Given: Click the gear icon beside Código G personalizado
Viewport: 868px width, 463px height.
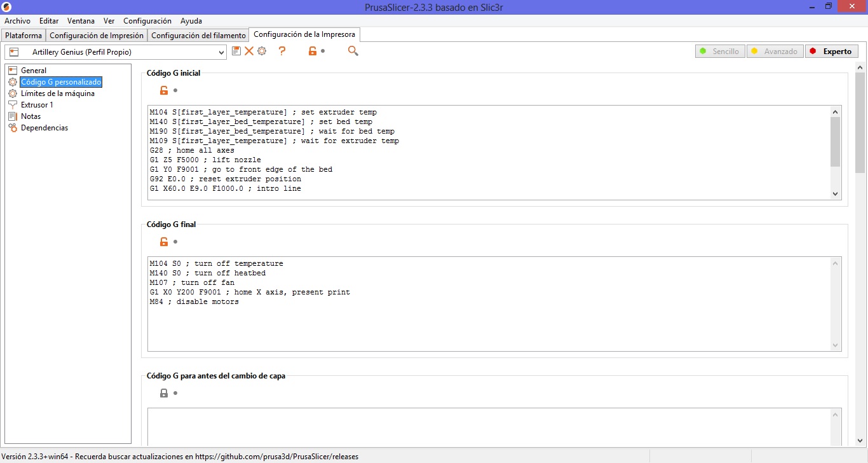Looking at the screenshot, I should (x=13, y=82).
